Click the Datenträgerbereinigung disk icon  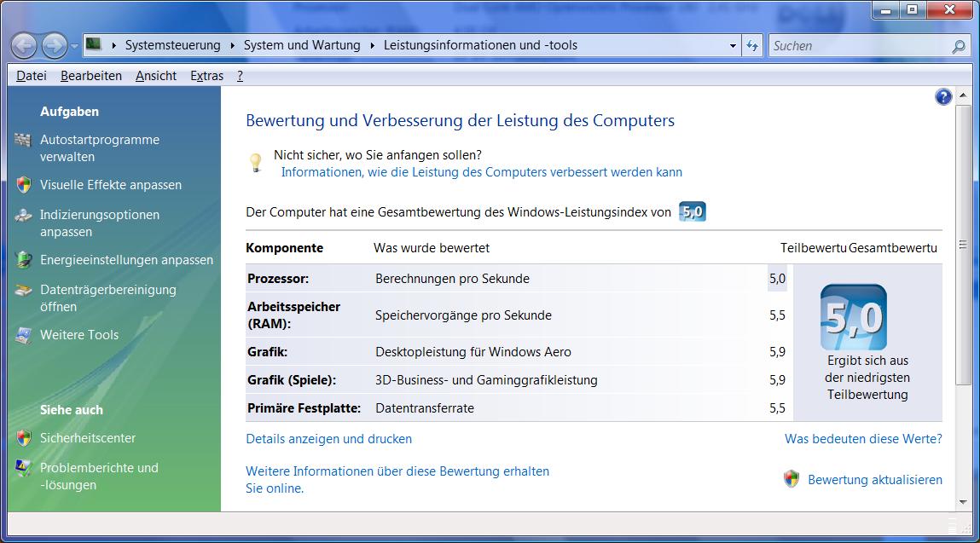[23, 291]
